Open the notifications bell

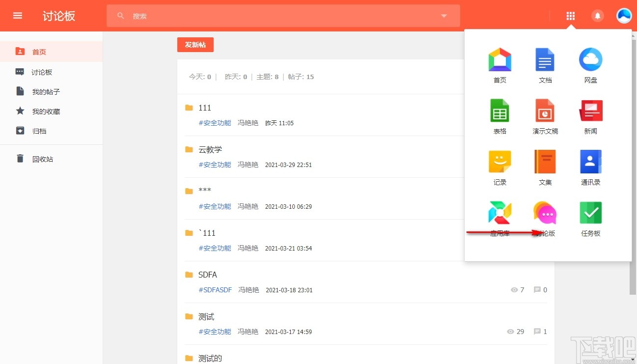598,16
